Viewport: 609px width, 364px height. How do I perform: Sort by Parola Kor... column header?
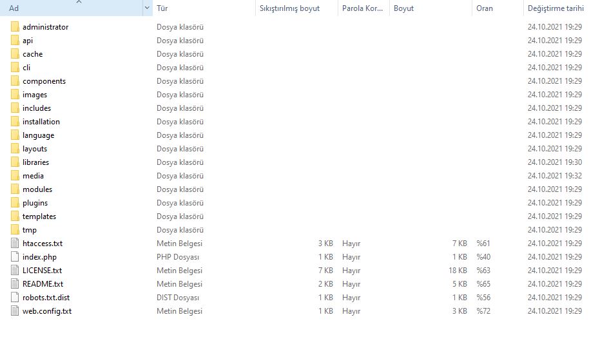click(363, 8)
